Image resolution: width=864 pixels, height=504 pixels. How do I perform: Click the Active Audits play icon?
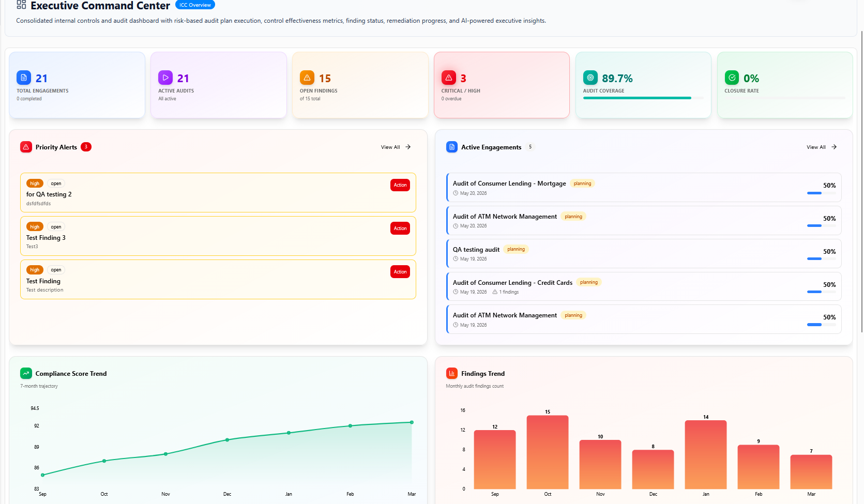click(165, 78)
